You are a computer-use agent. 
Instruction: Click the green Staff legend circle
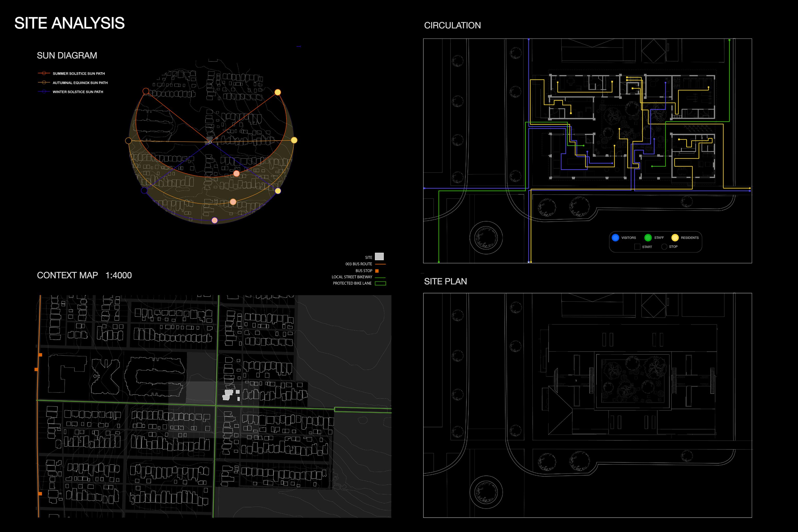648,238
